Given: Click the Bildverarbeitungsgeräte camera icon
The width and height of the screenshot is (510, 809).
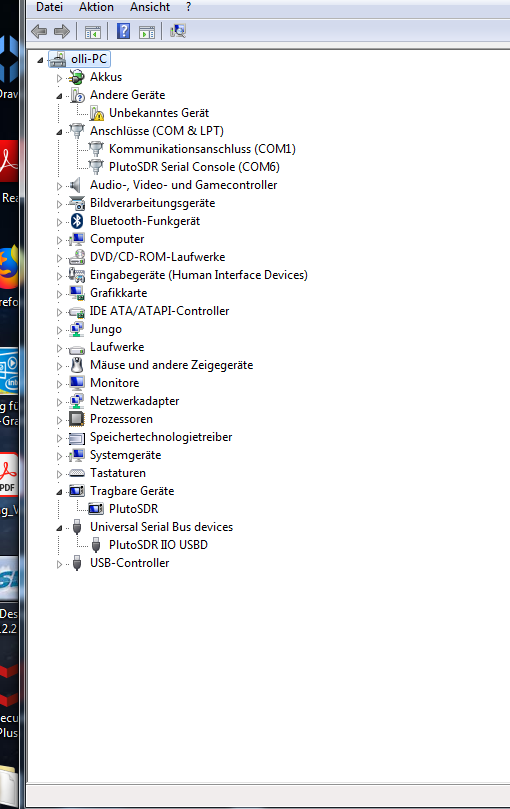Looking at the screenshot, I should [77, 203].
